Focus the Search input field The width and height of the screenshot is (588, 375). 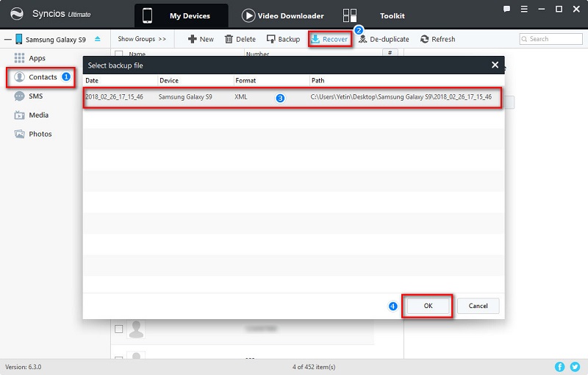551,39
